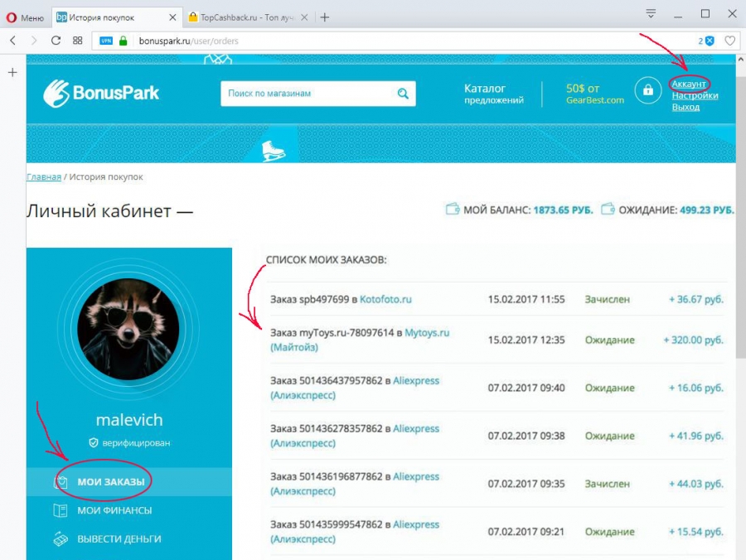Click the raccoon profile avatar

[x=128, y=329]
